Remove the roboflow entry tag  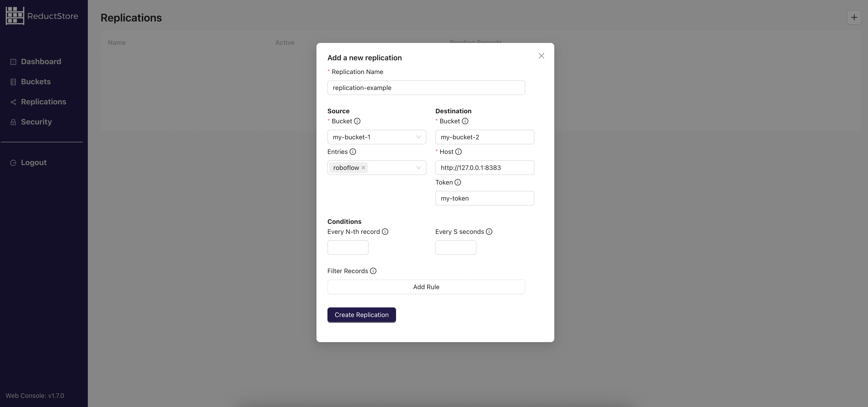363,167
